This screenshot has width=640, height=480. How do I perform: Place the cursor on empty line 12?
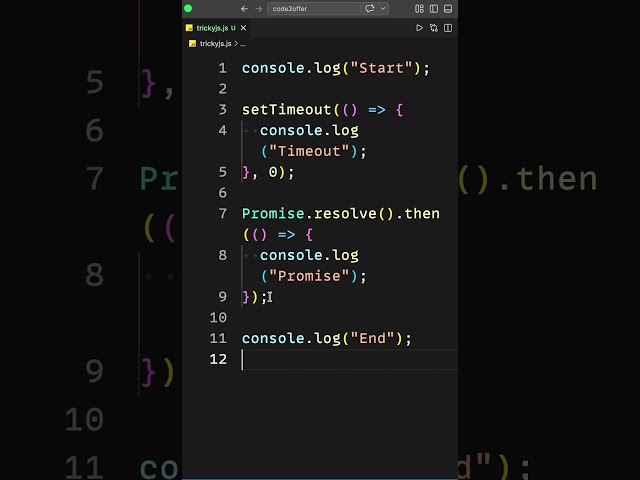point(349,359)
